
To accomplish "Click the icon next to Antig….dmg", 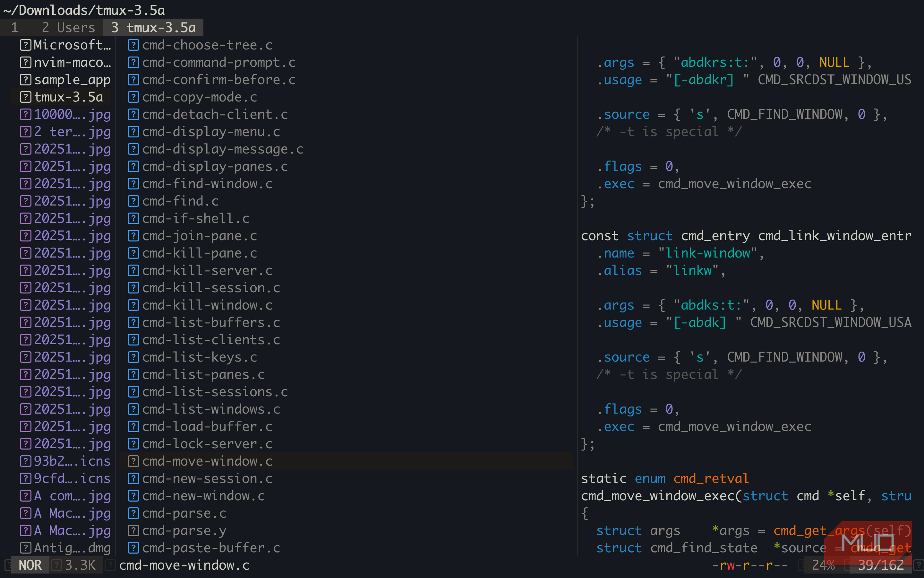I will click(25, 548).
